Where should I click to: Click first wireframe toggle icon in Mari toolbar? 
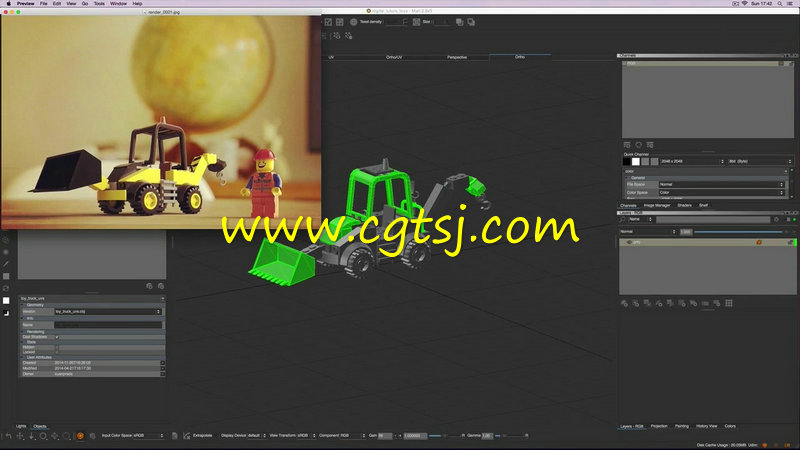click(x=328, y=22)
